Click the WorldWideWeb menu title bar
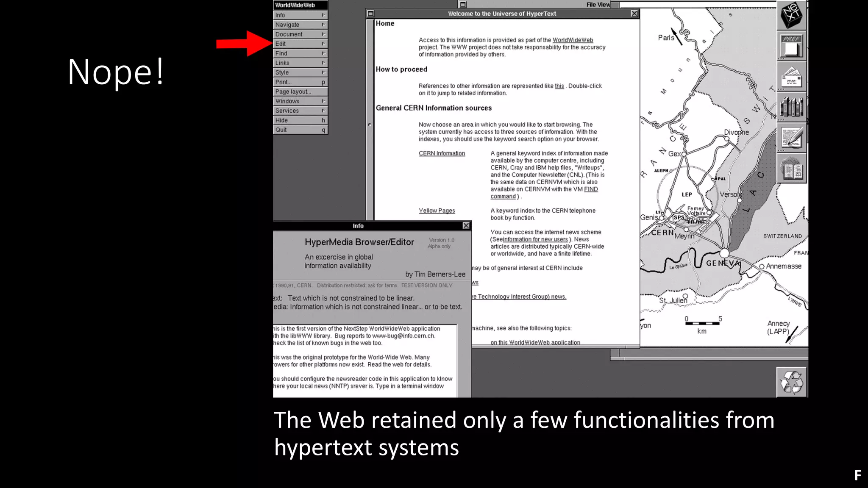 click(300, 5)
